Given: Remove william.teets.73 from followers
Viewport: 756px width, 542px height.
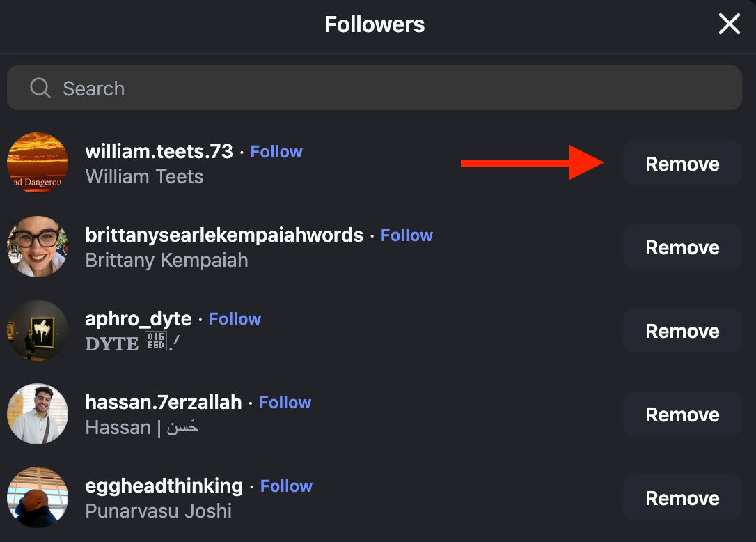Looking at the screenshot, I should point(682,164).
